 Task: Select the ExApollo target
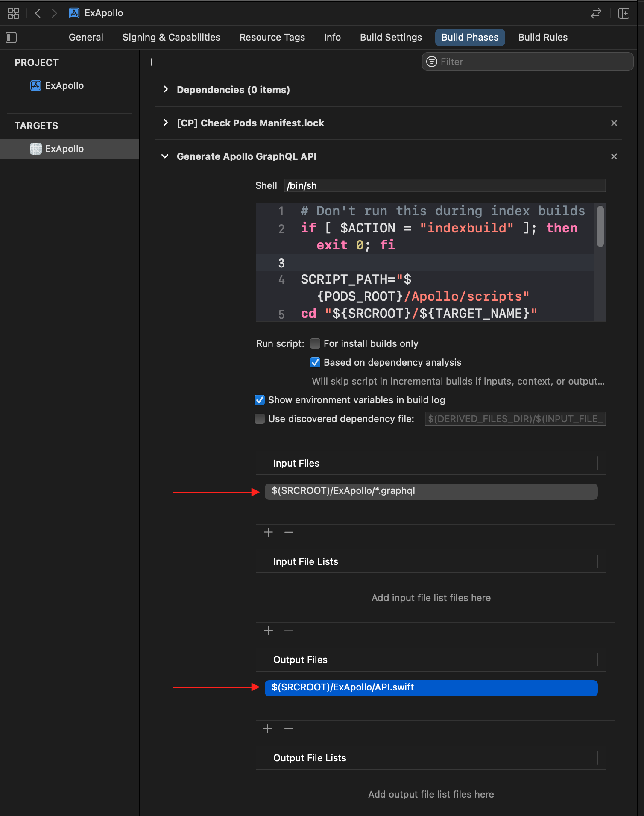(70, 149)
